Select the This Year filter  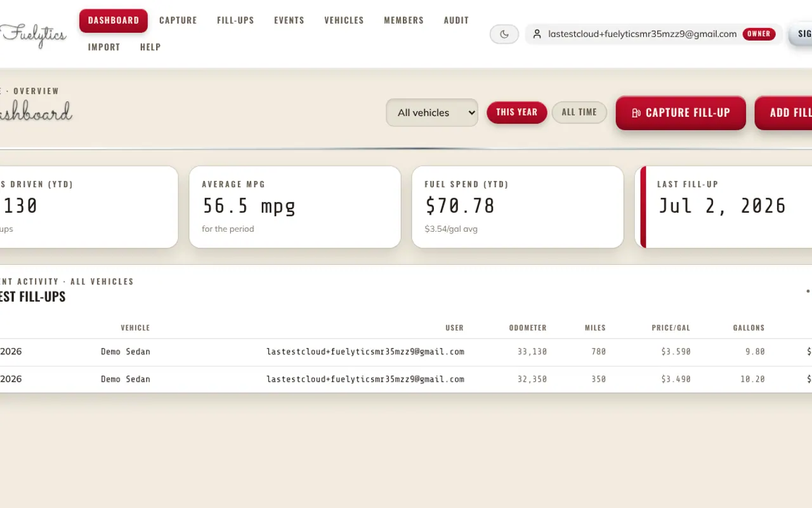[516, 112]
